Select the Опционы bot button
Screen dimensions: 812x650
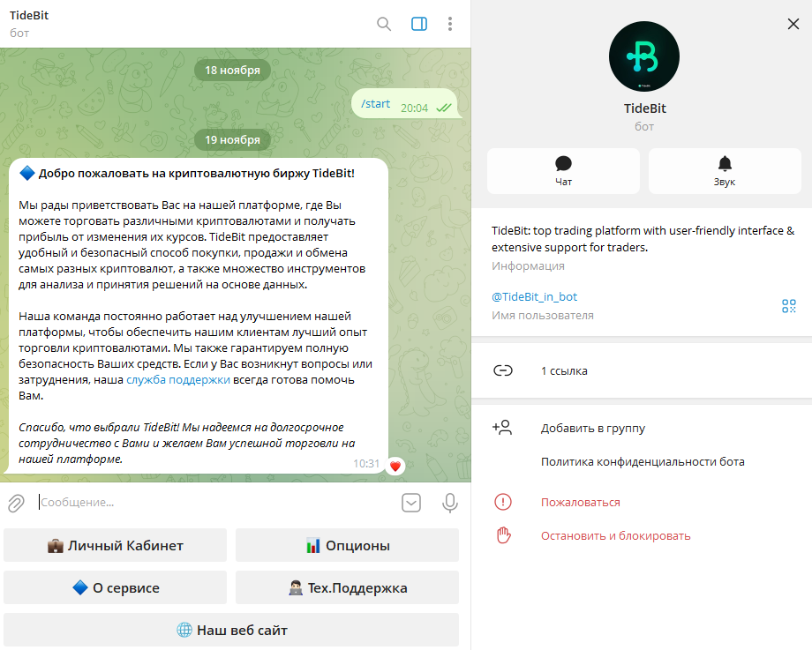tap(347, 545)
